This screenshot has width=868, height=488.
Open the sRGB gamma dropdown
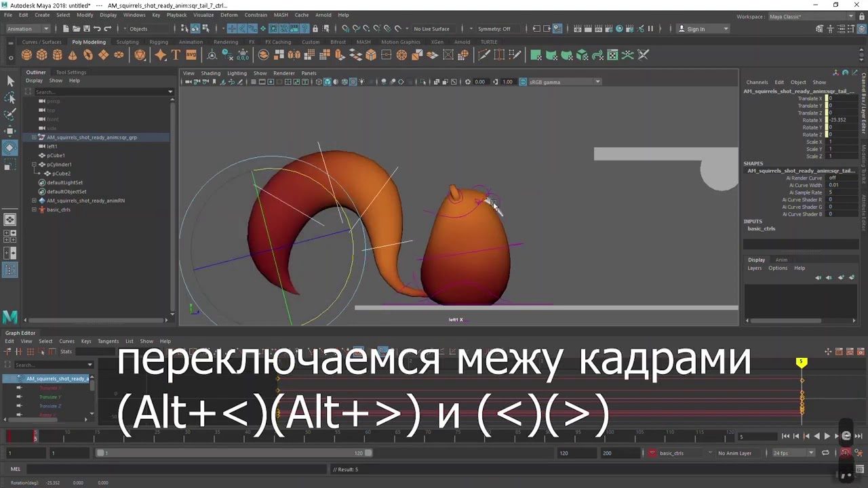[x=565, y=82]
